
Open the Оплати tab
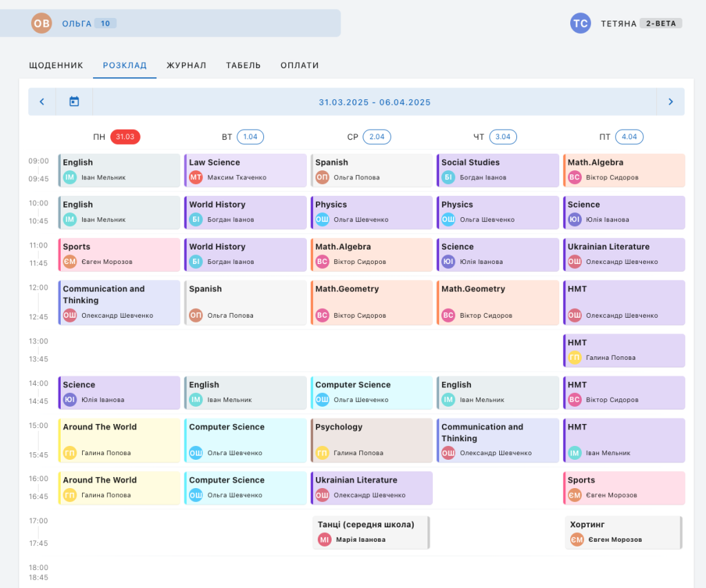[299, 65]
